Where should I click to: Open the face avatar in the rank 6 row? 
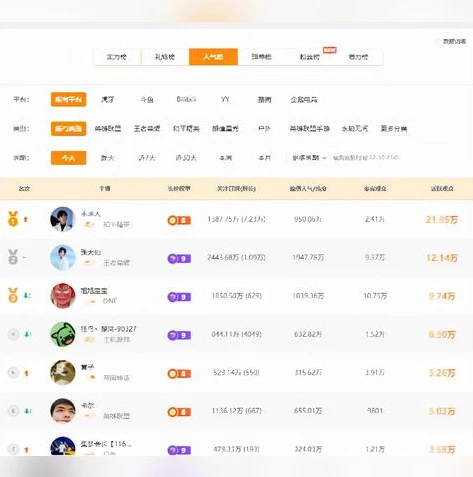pos(63,411)
